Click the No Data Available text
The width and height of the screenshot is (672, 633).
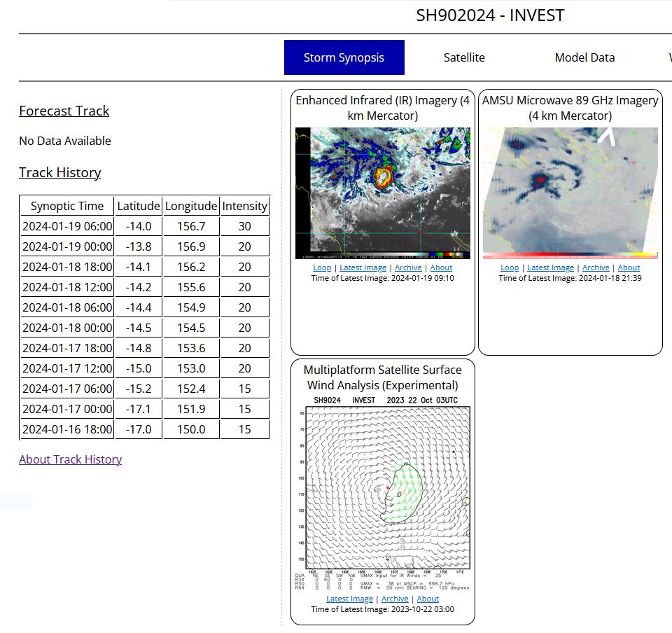[65, 141]
